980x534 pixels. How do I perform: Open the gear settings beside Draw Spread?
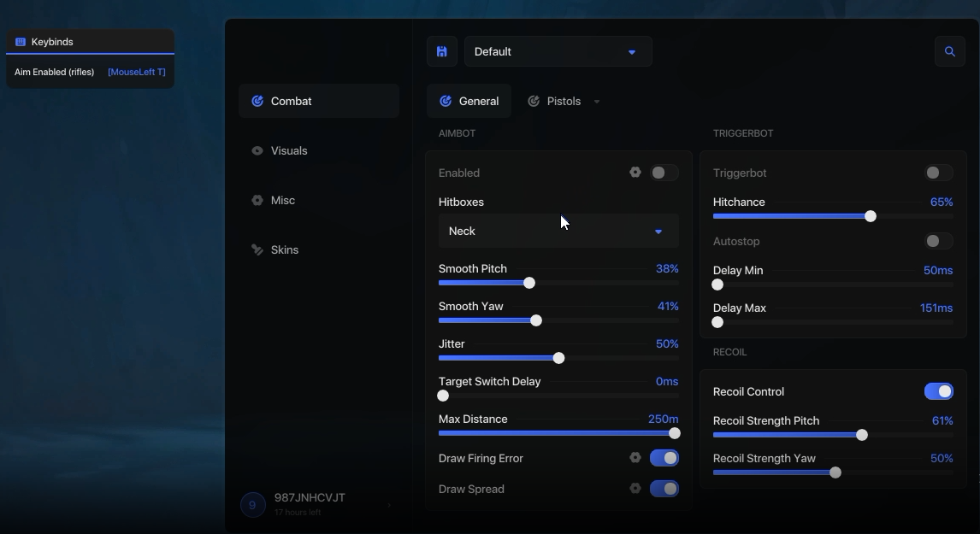635,489
